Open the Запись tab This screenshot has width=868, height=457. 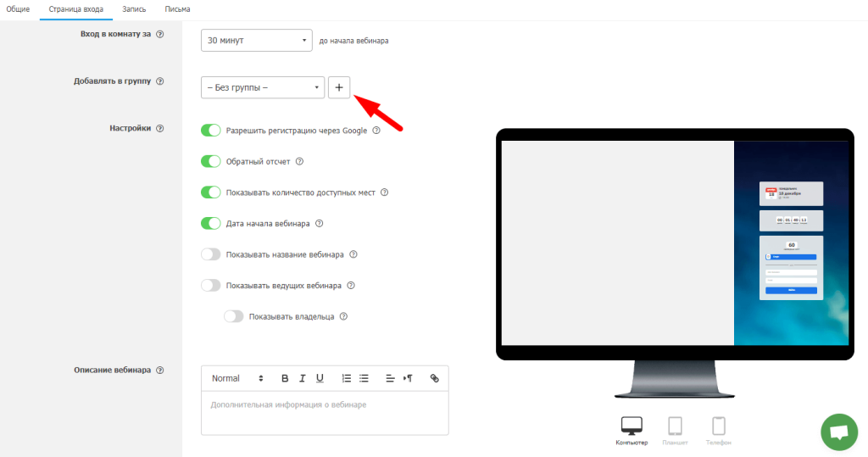coord(134,9)
